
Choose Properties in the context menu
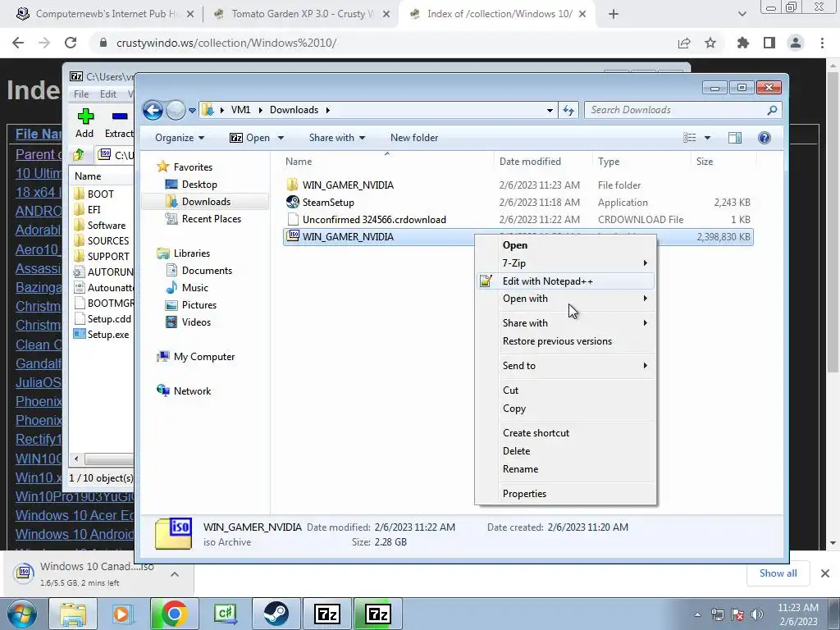tap(566, 493)
